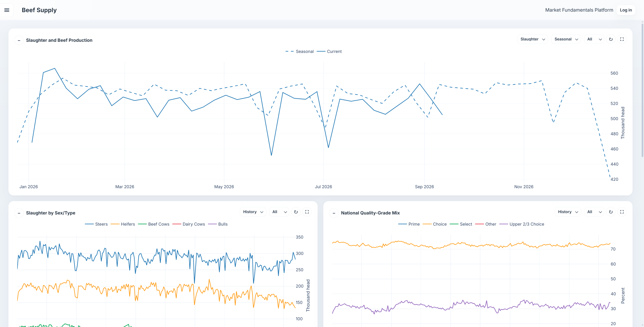
Task: Refresh the National Quality-Grade Mix chart
Action: pyautogui.click(x=611, y=212)
